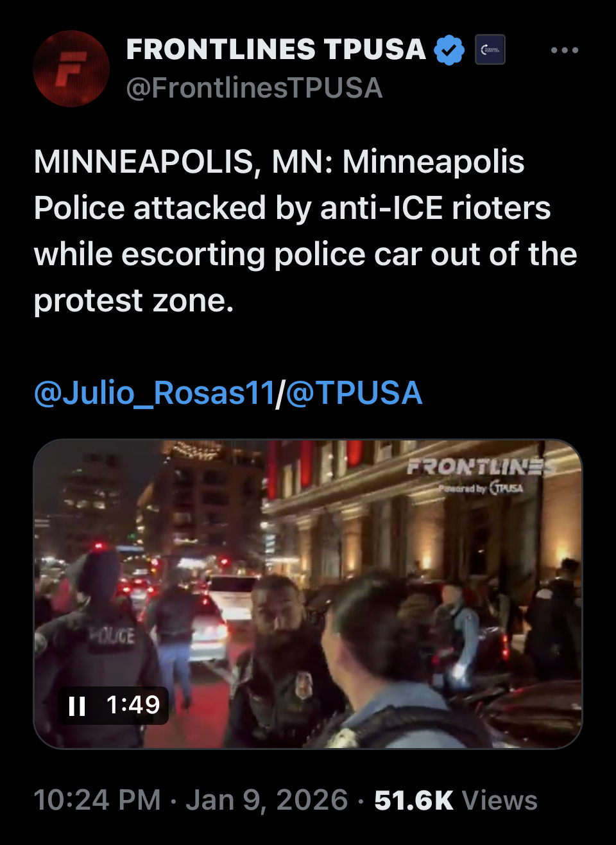
Task: Open the three-dot more options menu
Action: tap(565, 50)
